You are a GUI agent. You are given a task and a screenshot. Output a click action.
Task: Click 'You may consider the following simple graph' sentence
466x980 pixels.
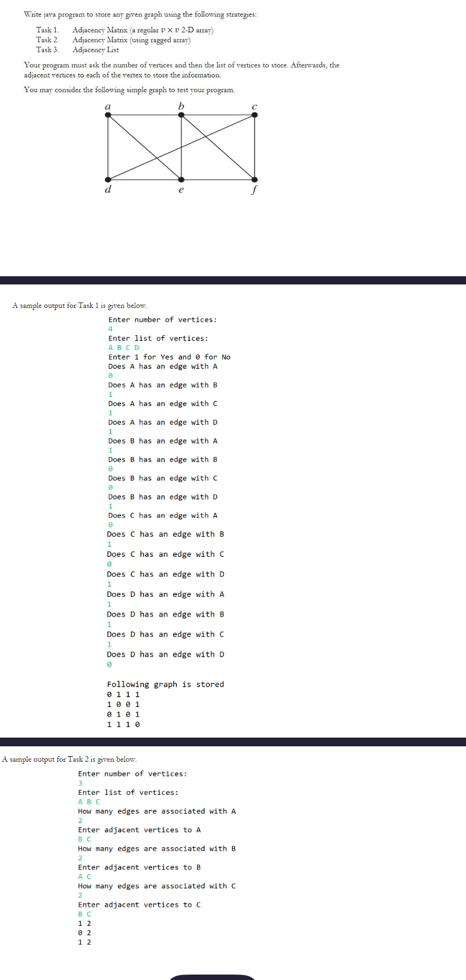click(x=129, y=90)
